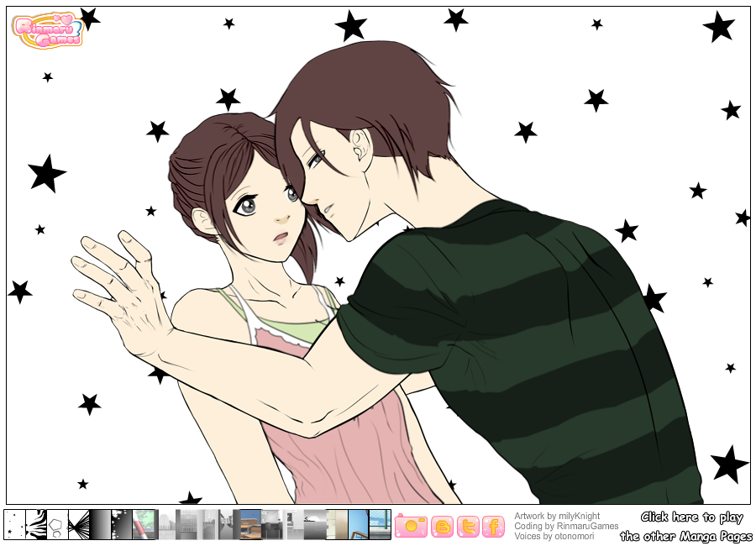Save a snapshot with the pink camera icon
756x546 pixels.
tap(411, 526)
